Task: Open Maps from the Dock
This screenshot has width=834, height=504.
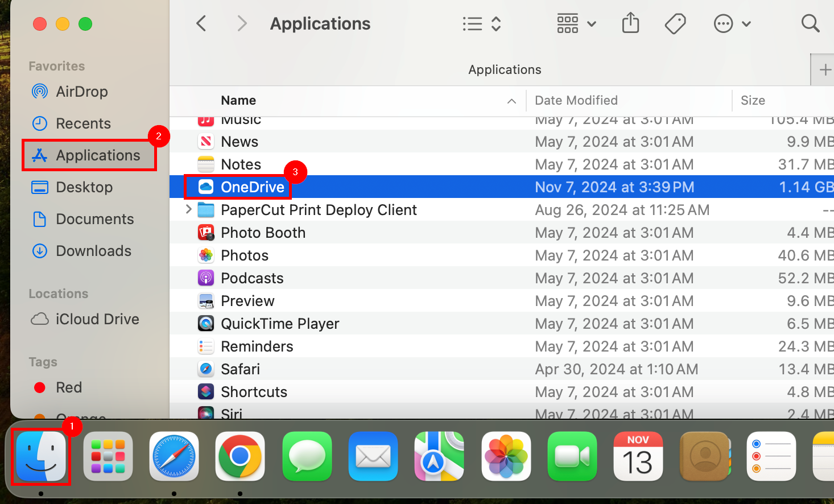Action: coord(440,456)
